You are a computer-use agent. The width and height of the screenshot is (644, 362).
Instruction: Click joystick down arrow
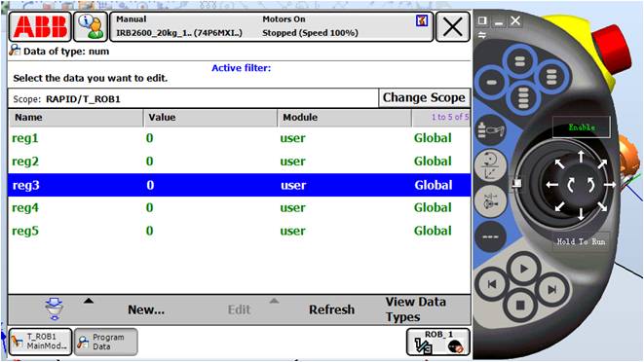(x=581, y=214)
